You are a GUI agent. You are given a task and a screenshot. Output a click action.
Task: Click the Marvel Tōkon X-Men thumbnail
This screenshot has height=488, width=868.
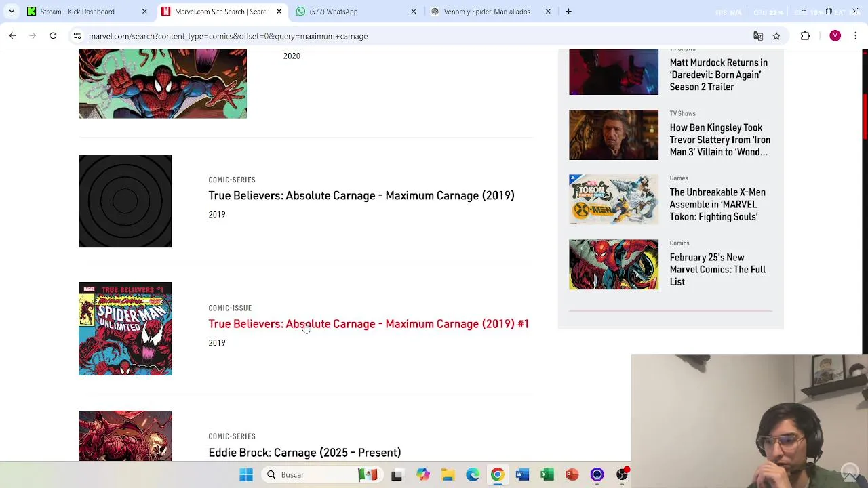614,199
